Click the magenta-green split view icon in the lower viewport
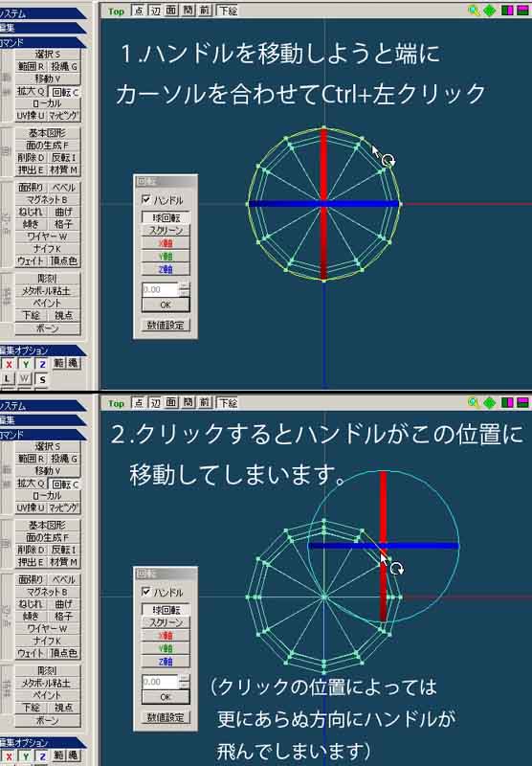This screenshot has width=532, height=766. (507, 402)
